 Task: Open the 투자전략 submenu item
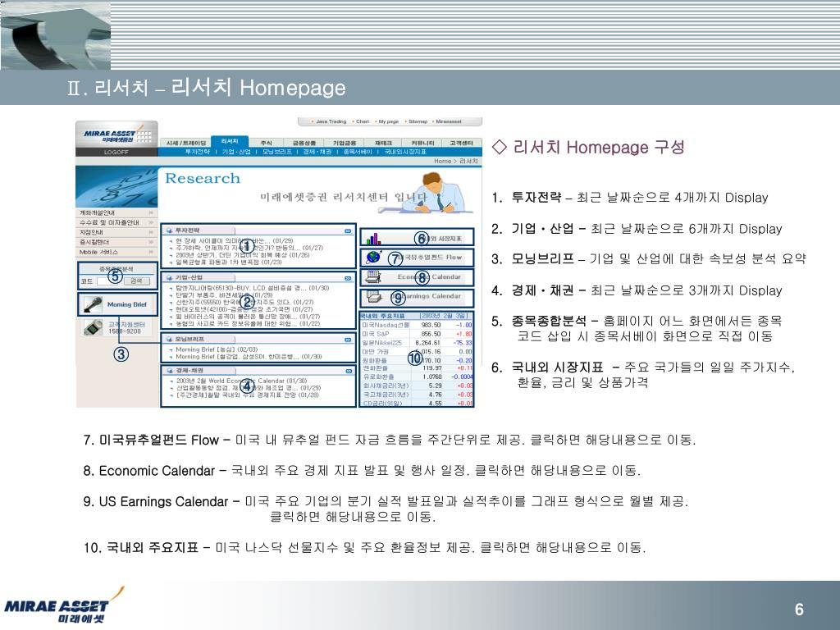(197, 152)
